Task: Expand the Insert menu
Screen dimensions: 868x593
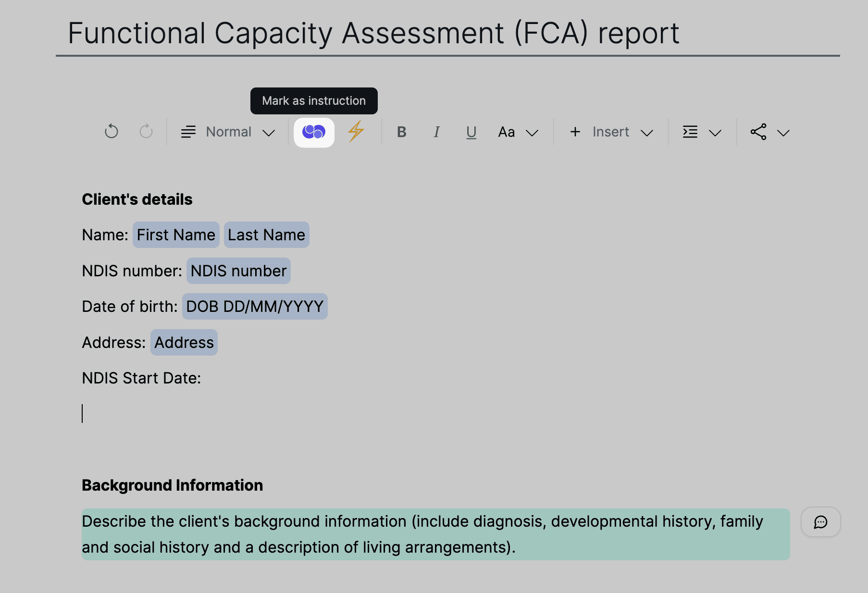Action: [x=611, y=132]
